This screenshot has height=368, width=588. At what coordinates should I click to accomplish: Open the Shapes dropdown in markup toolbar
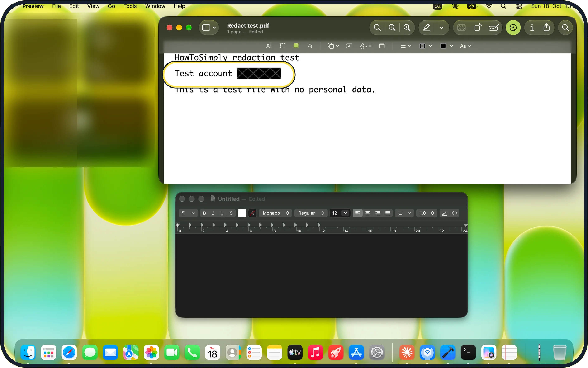point(333,46)
